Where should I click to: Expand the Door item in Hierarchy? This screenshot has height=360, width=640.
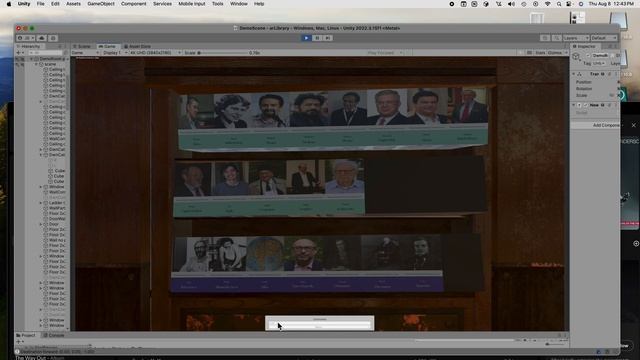click(41, 224)
